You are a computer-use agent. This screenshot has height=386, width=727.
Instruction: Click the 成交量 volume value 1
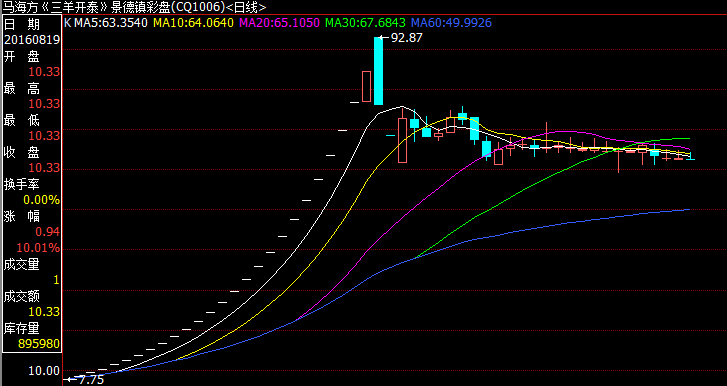pyautogui.click(x=57, y=280)
